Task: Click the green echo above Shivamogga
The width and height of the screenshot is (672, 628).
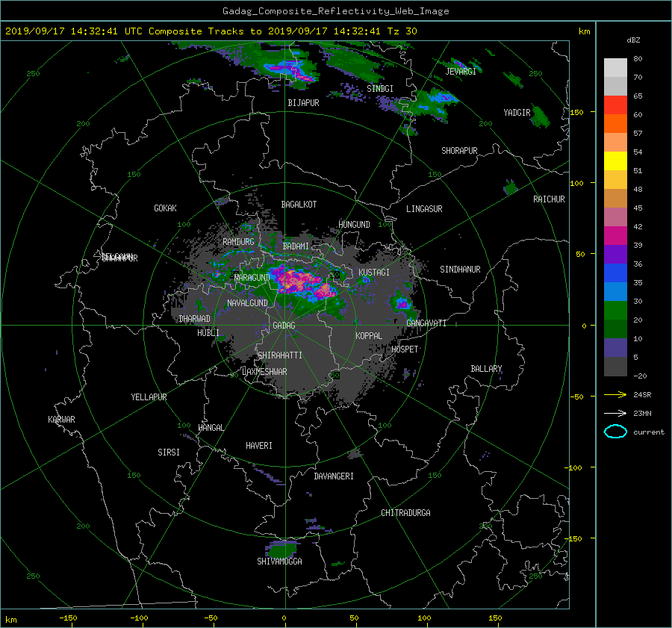Action: pyautogui.click(x=282, y=548)
